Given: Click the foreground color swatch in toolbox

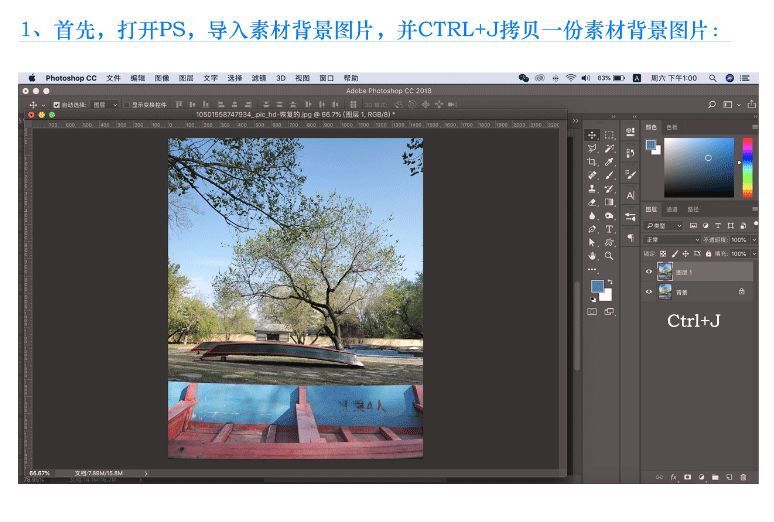Looking at the screenshot, I should (597, 285).
